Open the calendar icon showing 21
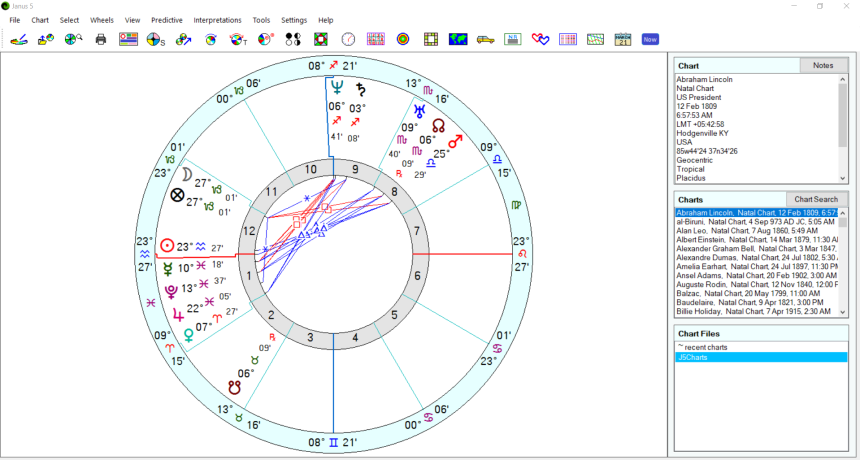Image resolution: width=860 pixels, height=460 pixels. [623, 40]
